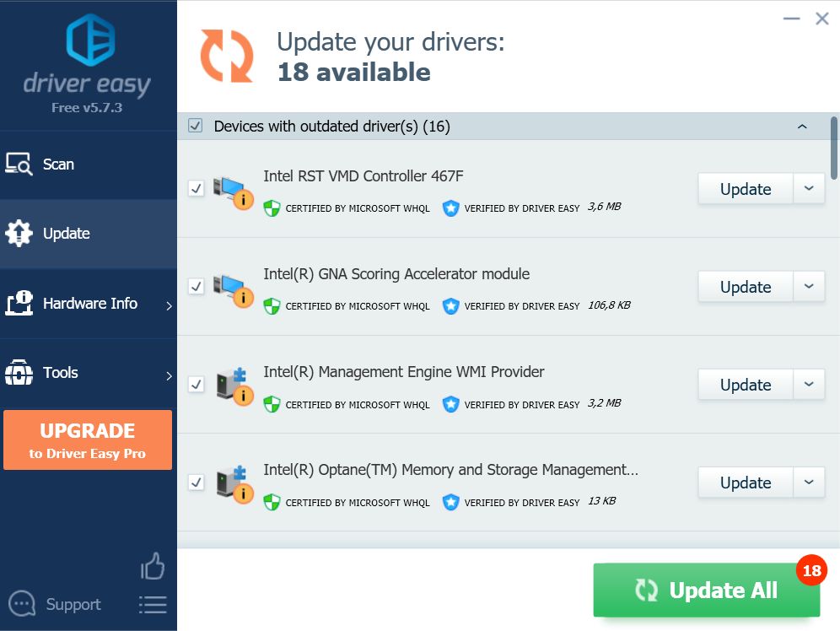
Task: Uncheck the Intel RST VMD Controller 467F driver
Action: click(x=197, y=188)
